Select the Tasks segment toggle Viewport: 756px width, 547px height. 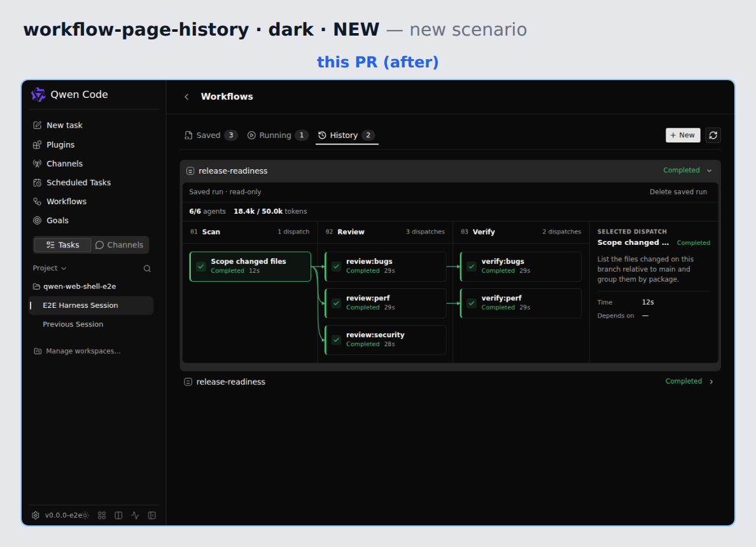point(62,245)
